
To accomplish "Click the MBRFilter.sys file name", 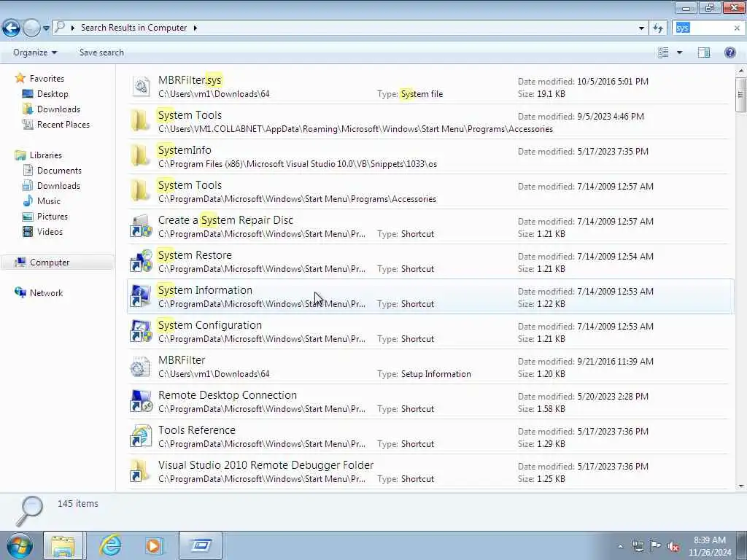I will (190, 80).
